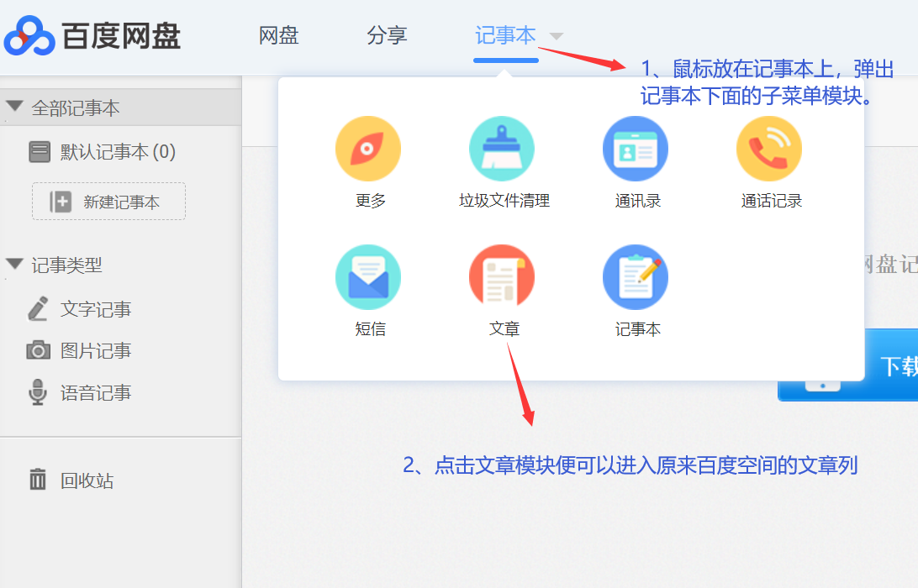
Task: Click the 默认记事本 notebook icon
Action: (x=40, y=151)
